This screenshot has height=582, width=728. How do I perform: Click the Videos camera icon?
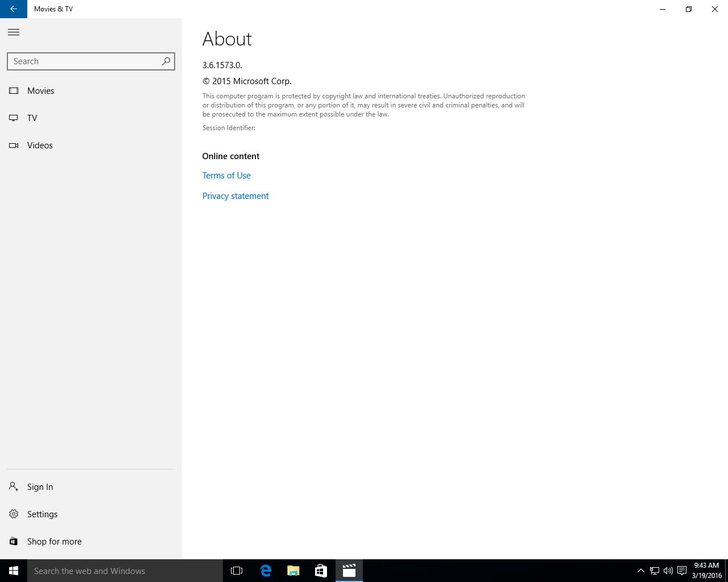coord(14,145)
